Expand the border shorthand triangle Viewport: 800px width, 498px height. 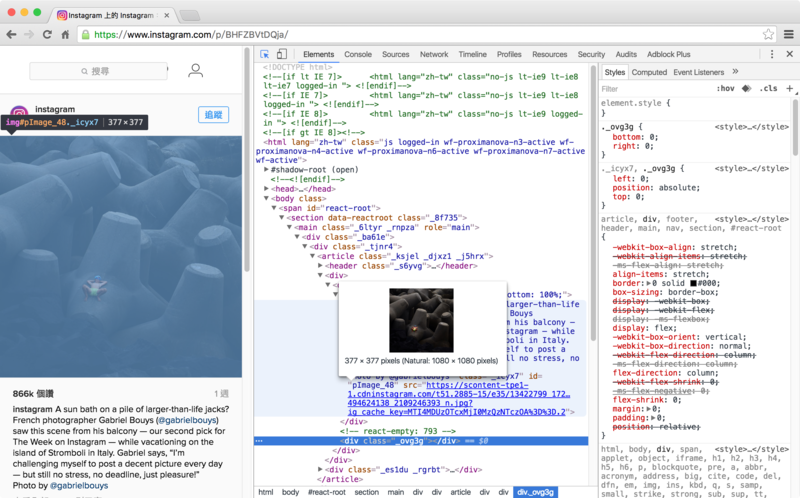click(648, 283)
